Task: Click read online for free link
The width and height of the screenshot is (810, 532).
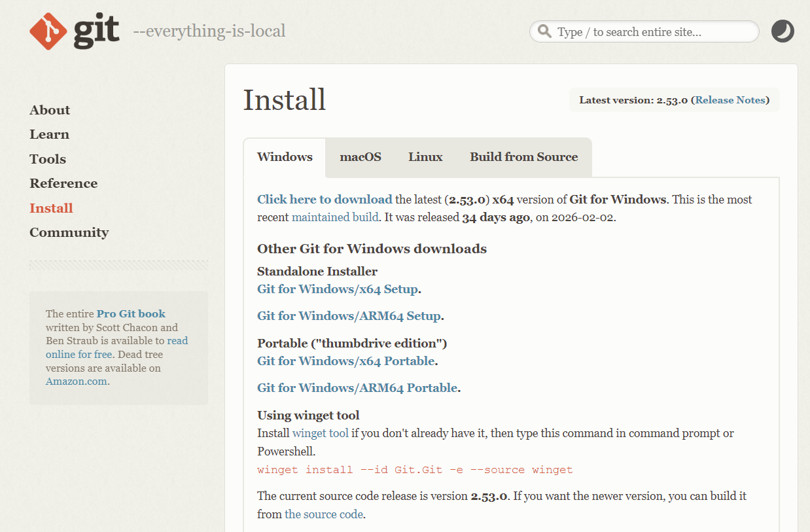Action: click(x=116, y=347)
